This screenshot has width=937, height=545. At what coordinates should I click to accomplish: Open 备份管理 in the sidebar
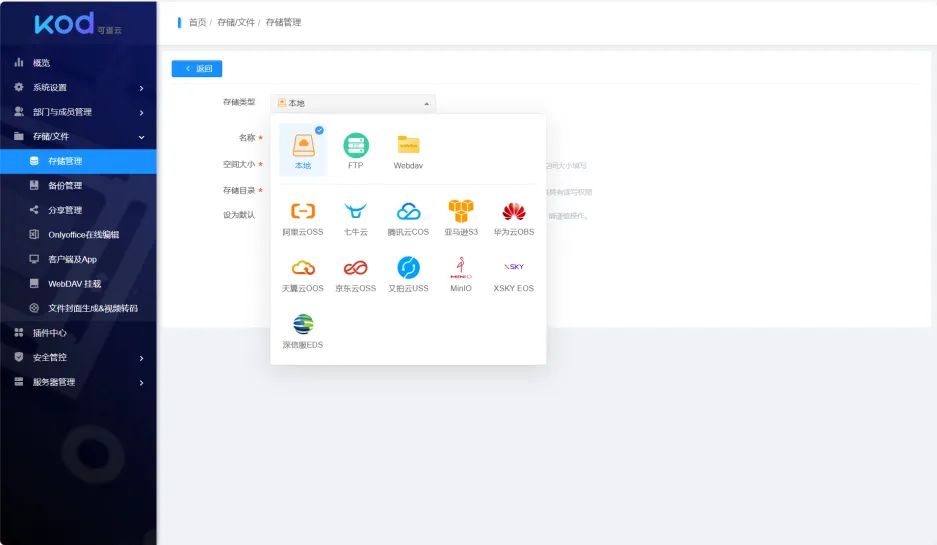click(78, 185)
